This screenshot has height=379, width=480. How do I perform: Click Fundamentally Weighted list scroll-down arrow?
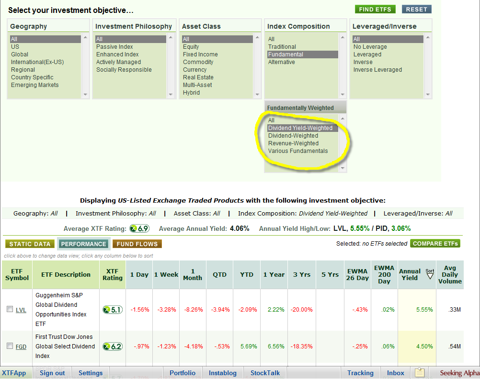coord(343,168)
